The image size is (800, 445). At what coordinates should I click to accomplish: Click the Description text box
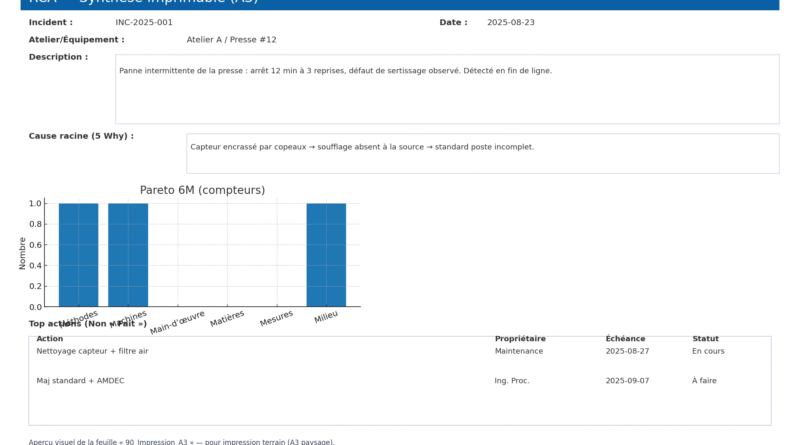coord(447,89)
